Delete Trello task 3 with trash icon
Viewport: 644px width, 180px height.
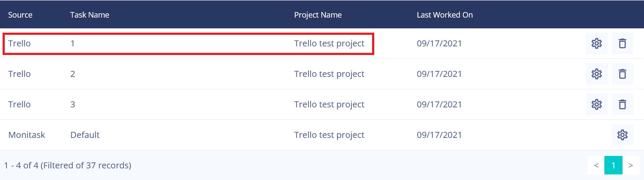pyautogui.click(x=622, y=104)
